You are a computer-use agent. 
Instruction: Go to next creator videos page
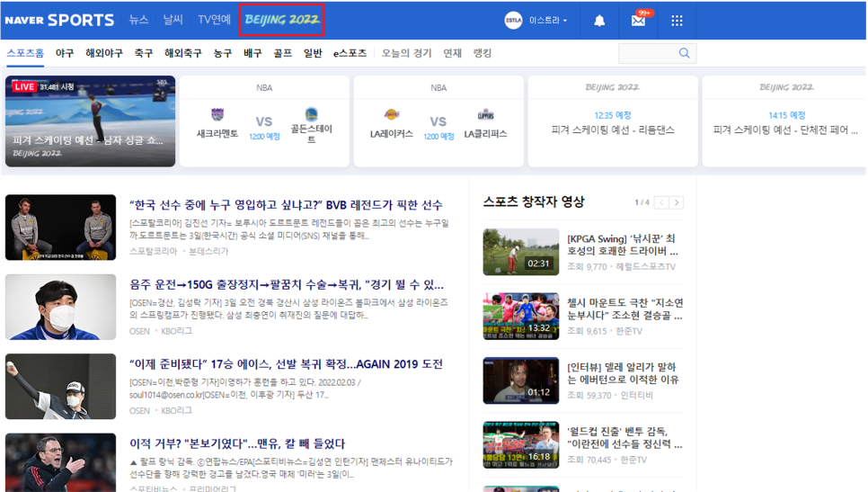tap(677, 202)
